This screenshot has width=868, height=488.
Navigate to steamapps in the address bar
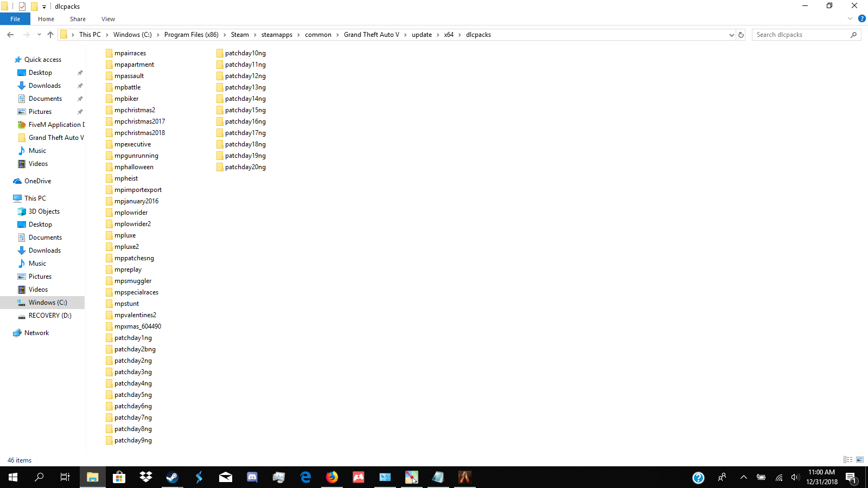pos(277,35)
